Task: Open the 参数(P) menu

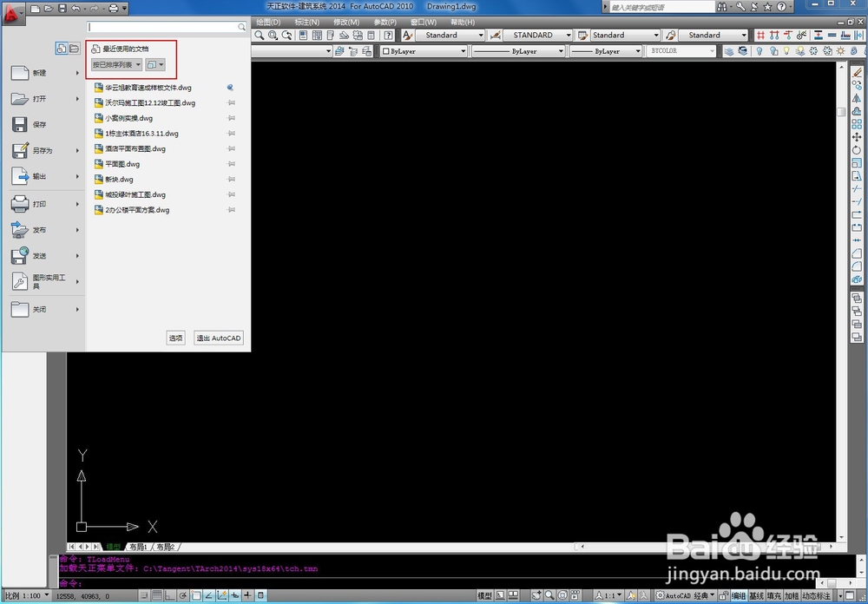Action: (385, 23)
